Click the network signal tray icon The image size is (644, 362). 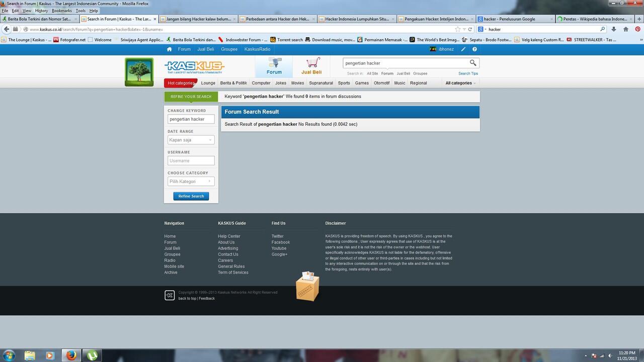click(602, 355)
